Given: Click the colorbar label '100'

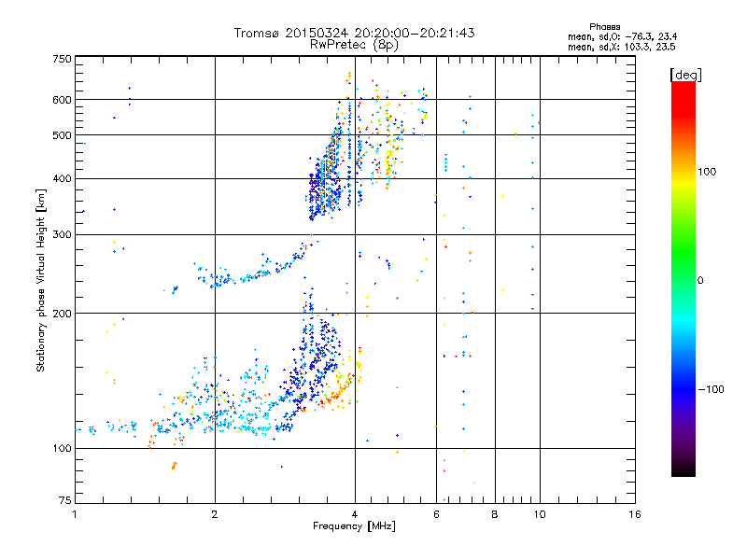Looking at the screenshot, I should (x=707, y=172).
